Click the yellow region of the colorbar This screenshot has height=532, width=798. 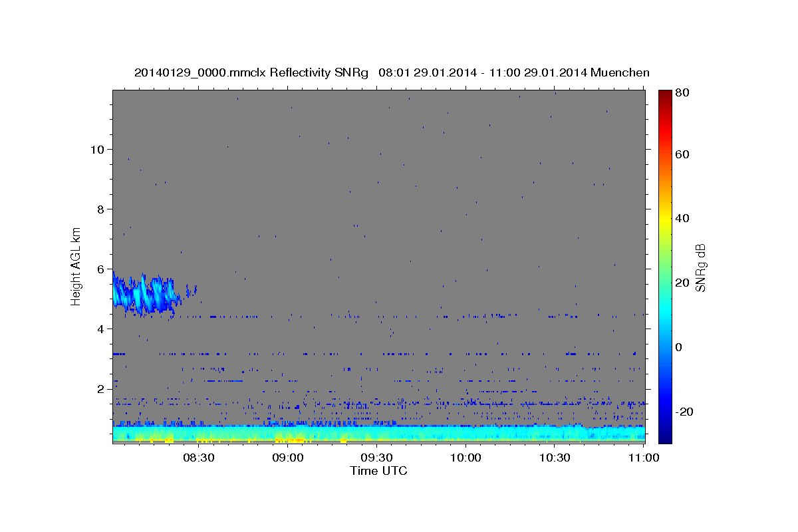click(x=665, y=221)
